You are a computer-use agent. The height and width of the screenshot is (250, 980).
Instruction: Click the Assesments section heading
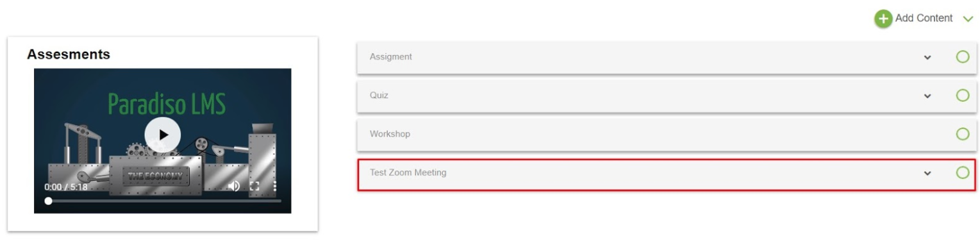point(69,54)
